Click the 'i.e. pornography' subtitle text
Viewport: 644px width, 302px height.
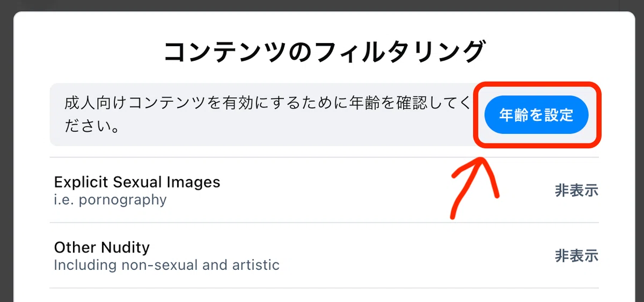point(111,200)
